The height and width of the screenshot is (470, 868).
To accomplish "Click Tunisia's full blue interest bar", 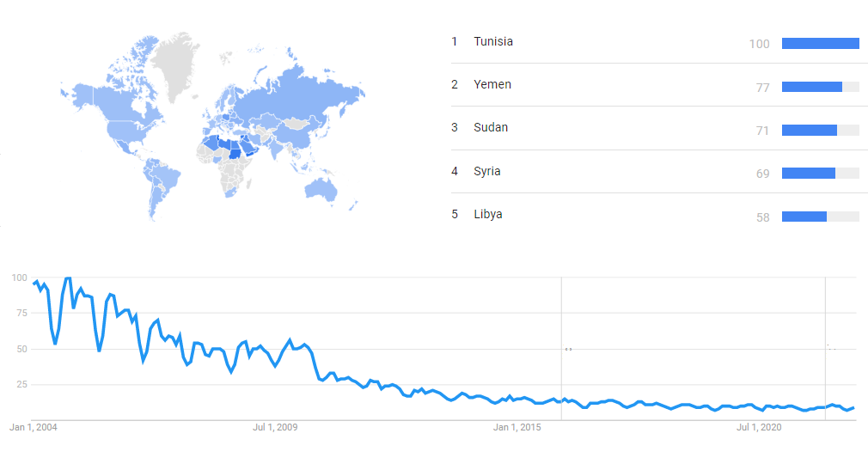I will 820,44.
